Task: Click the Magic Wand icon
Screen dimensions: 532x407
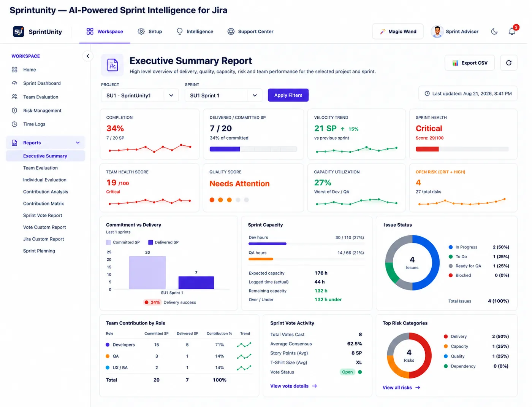Action: [383, 32]
